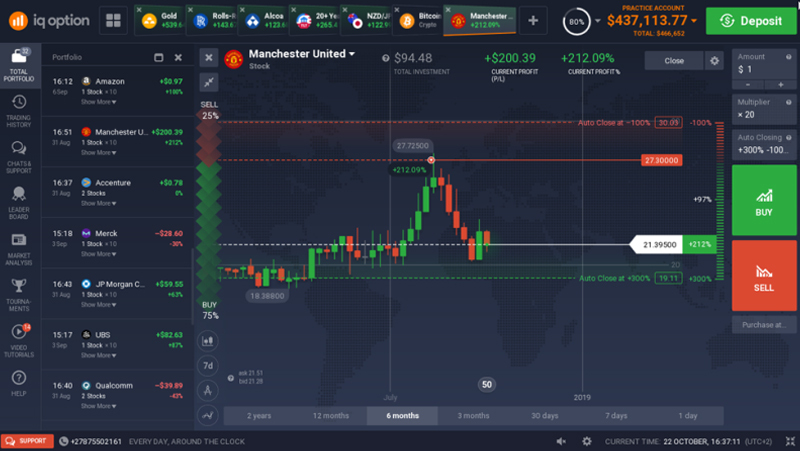Image resolution: width=800 pixels, height=451 pixels.
Task: Click the Purchase at button
Action: [x=764, y=325]
